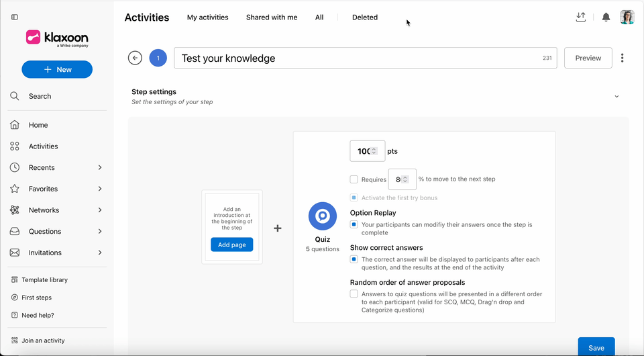The height and width of the screenshot is (356, 644).
Task: Click the Klaxoon logo
Action: [57, 38]
